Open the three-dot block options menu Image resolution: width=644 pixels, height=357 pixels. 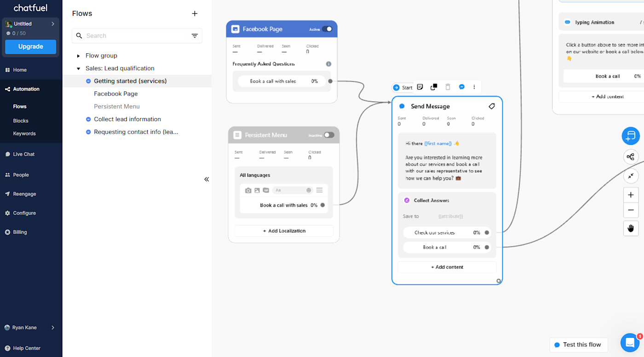(474, 87)
